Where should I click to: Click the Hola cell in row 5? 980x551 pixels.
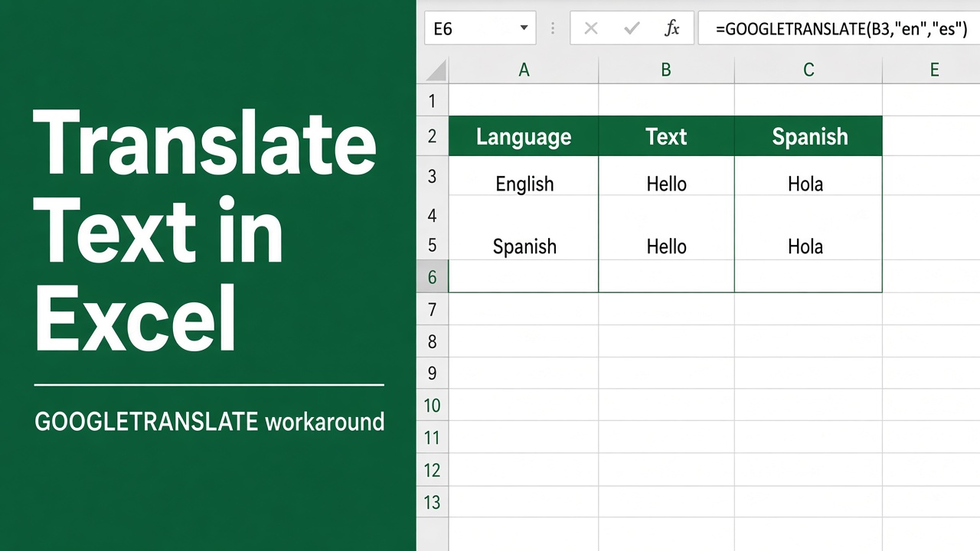(x=808, y=246)
